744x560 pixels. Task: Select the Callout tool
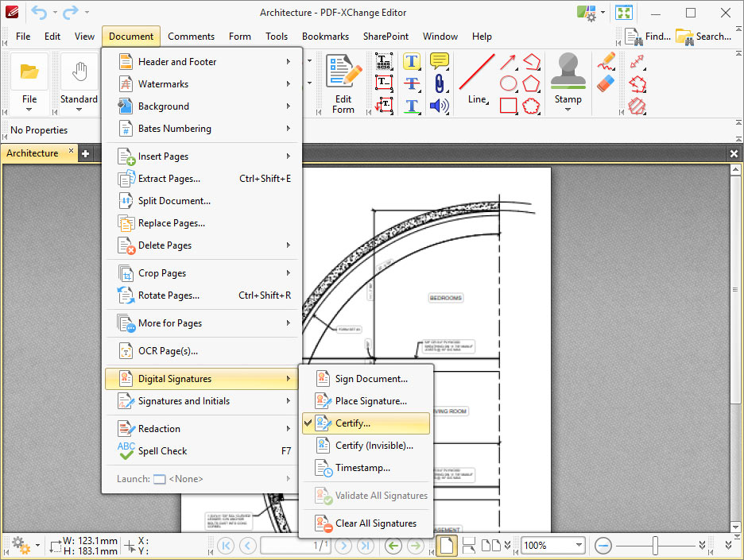383,106
